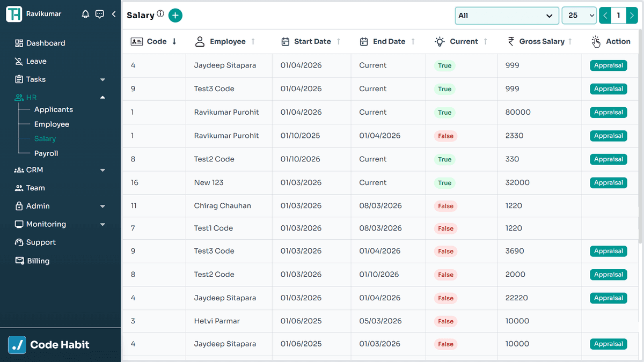The width and height of the screenshot is (644, 362).
Task: Show Salary info tooltip icon
Action: (x=160, y=14)
